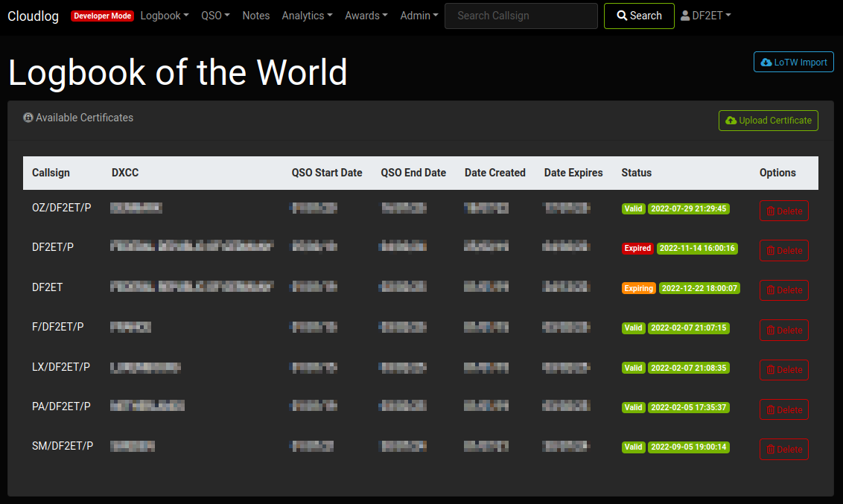Delete the PA/DF2ET/P certificate
This screenshot has height=504, width=843.
coord(784,409)
